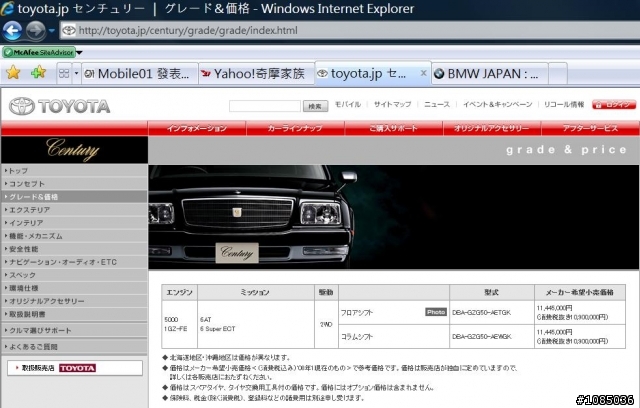This screenshot has height=408, width=640.
Task: Open クルマ選びサポート in the sidebar
Action: (x=74, y=330)
